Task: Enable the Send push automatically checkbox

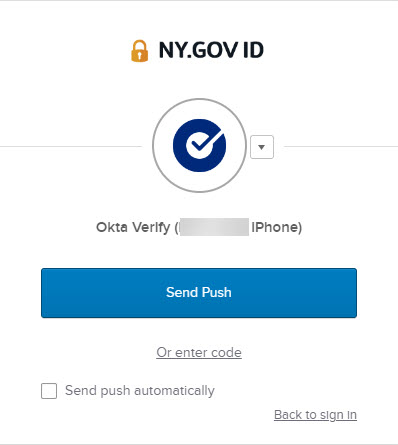Action: pyautogui.click(x=49, y=391)
